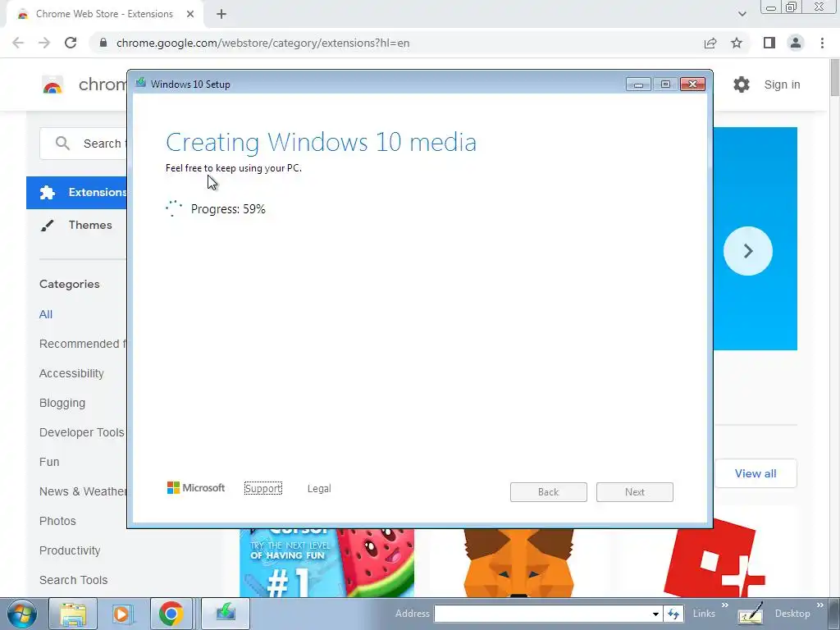Click the Microsoft logo in Setup

click(196, 487)
